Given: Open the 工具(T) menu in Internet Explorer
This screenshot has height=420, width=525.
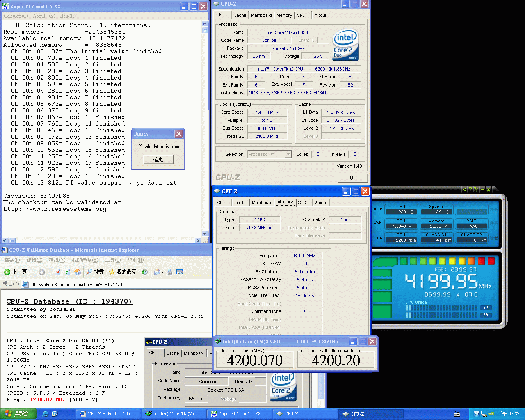Looking at the screenshot, I should coord(112,260).
